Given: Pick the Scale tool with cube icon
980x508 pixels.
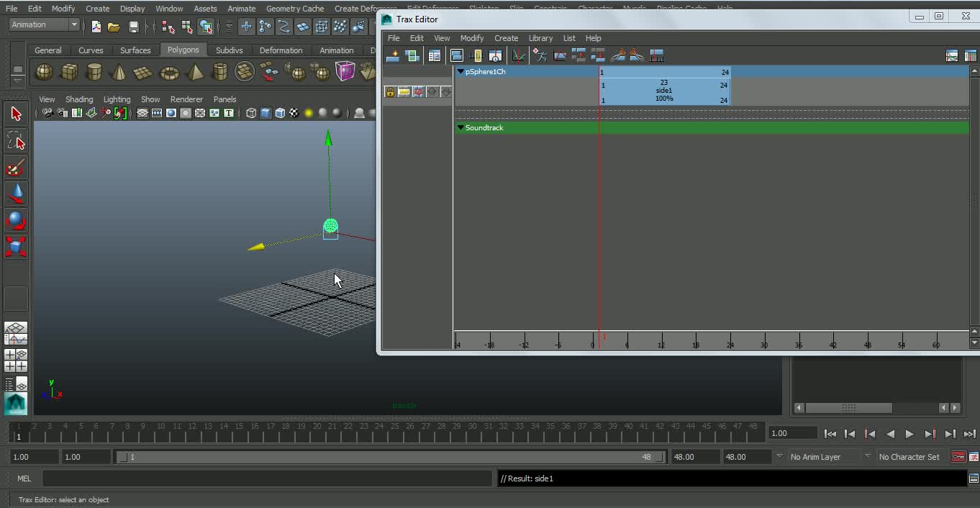Looking at the screenshot, I should (x=16, y=247).
